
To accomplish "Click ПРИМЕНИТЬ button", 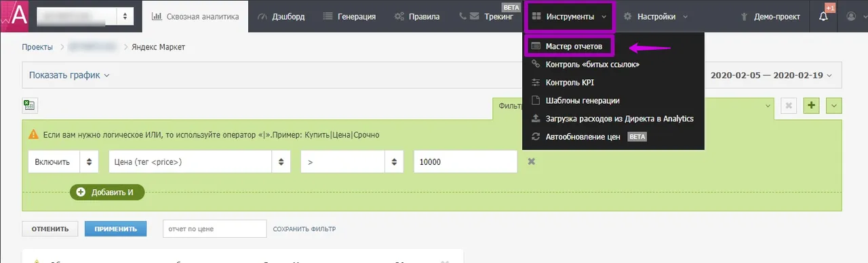I will [115, 229].
